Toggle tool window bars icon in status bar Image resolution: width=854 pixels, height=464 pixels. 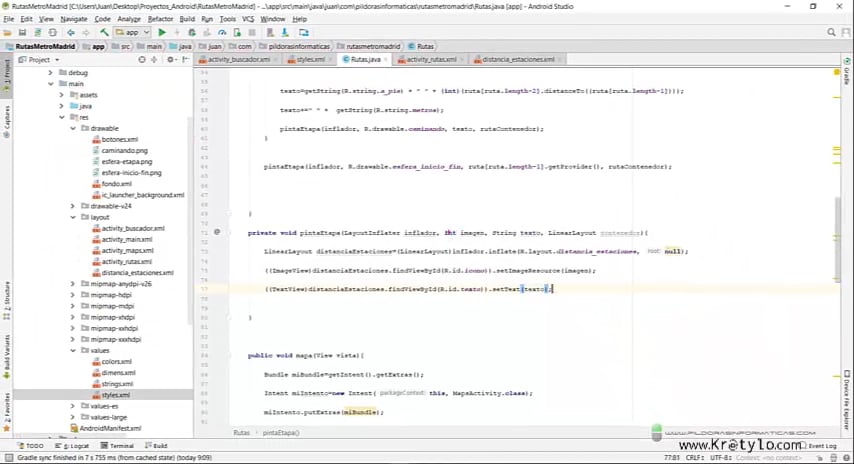coord(8,458)
